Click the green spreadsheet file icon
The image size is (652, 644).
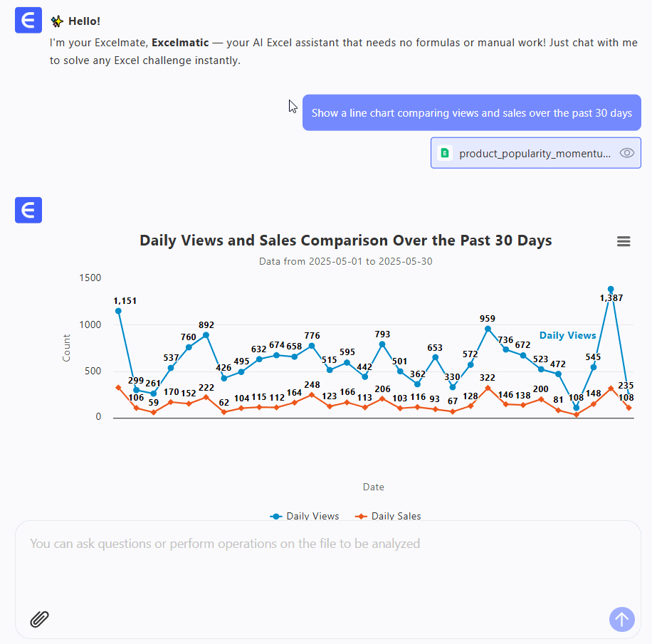click(445, 153)
